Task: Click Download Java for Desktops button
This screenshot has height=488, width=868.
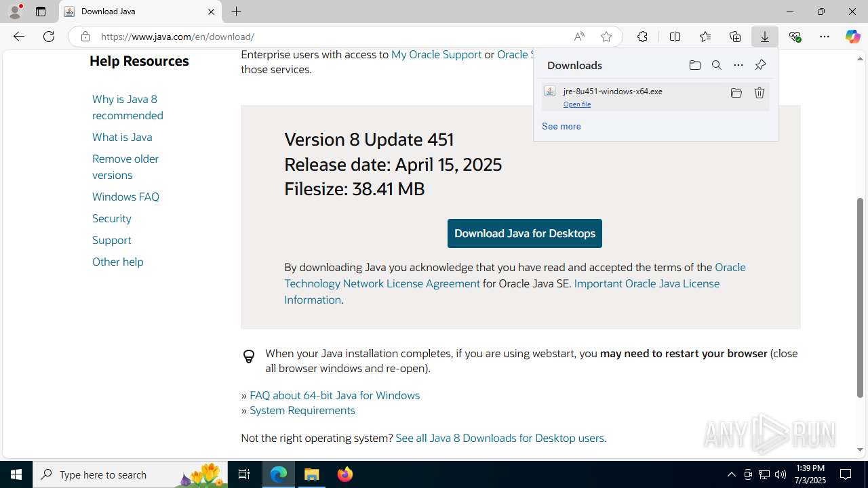Action: (x=525, y=233)
